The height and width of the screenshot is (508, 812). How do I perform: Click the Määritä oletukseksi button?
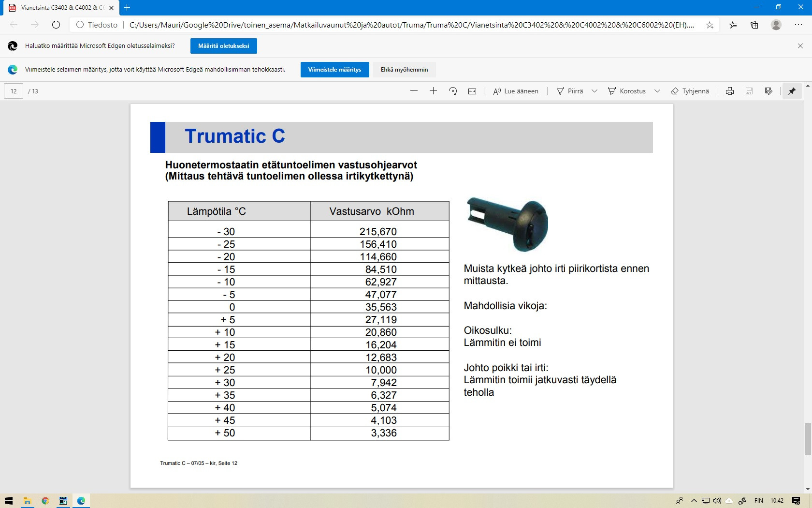click(223, 46)
